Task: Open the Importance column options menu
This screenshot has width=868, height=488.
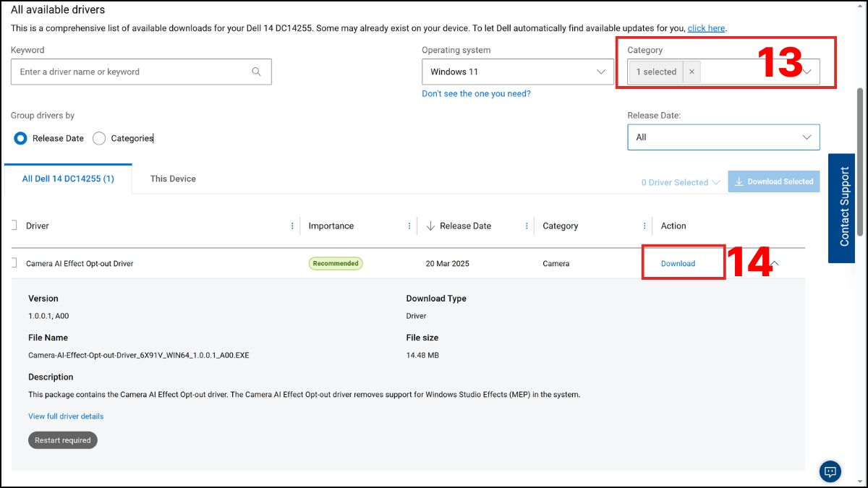Action: tap(409, 226)
